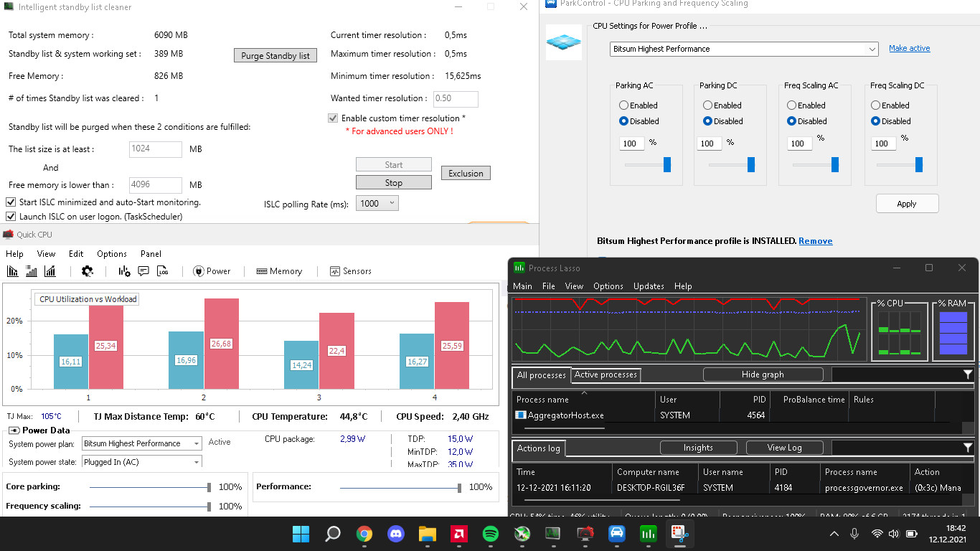Open the Updates menu in Process Lasso

pos(649,286)
